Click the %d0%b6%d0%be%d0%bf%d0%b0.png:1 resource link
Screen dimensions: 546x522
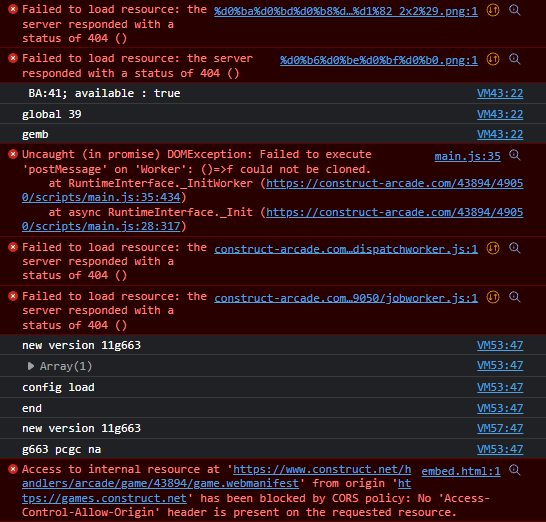coord(379,61)
